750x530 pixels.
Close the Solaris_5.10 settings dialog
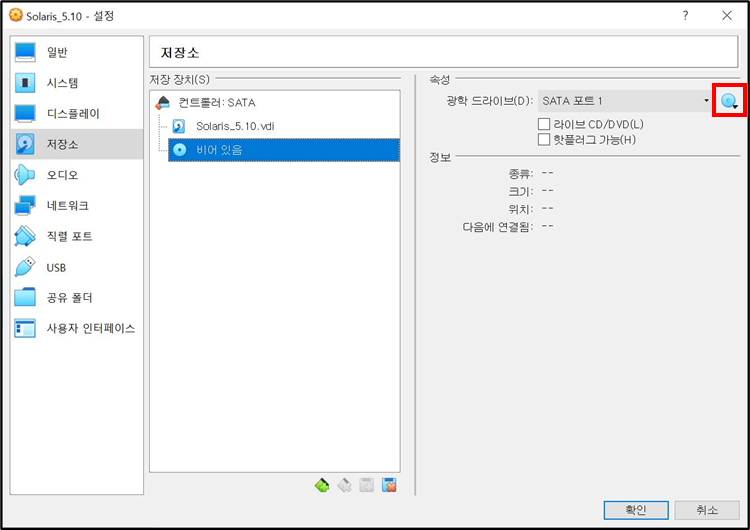click(x=727, y=16)
